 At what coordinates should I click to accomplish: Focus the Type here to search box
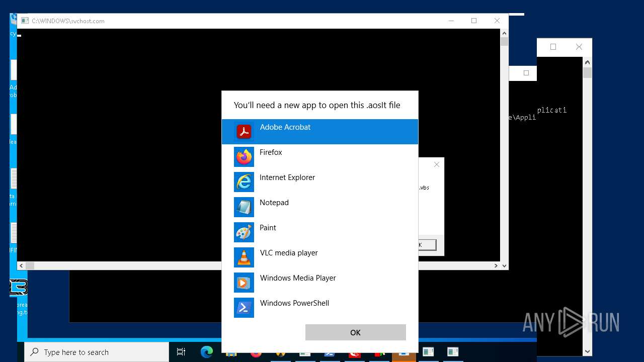coord(97,352)
